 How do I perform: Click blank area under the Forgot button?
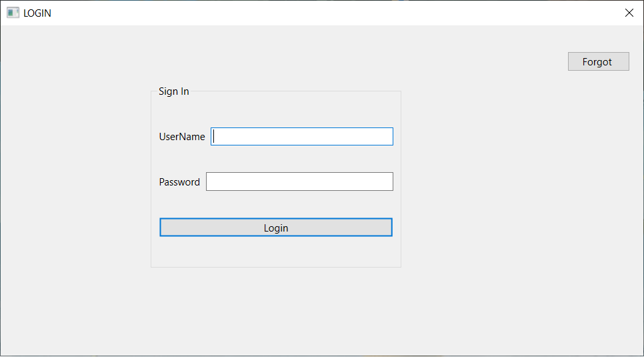pyautogui.click(x=598, y=107)
